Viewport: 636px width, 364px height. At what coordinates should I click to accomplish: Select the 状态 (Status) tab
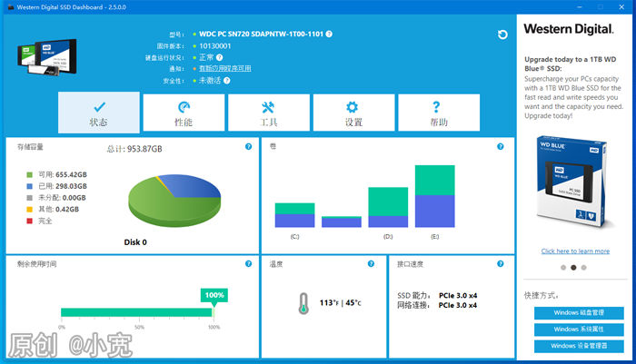(98, 113)
